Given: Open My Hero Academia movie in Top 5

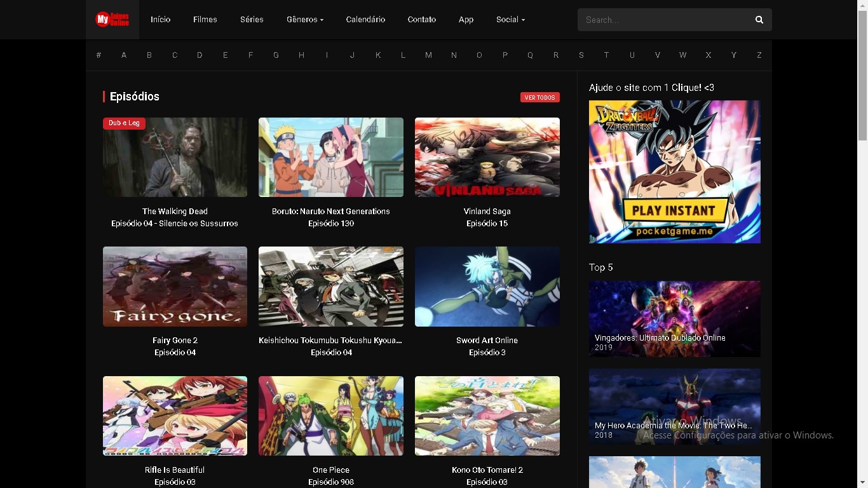Looking at the screenshot, I should (x=675, y=406).
